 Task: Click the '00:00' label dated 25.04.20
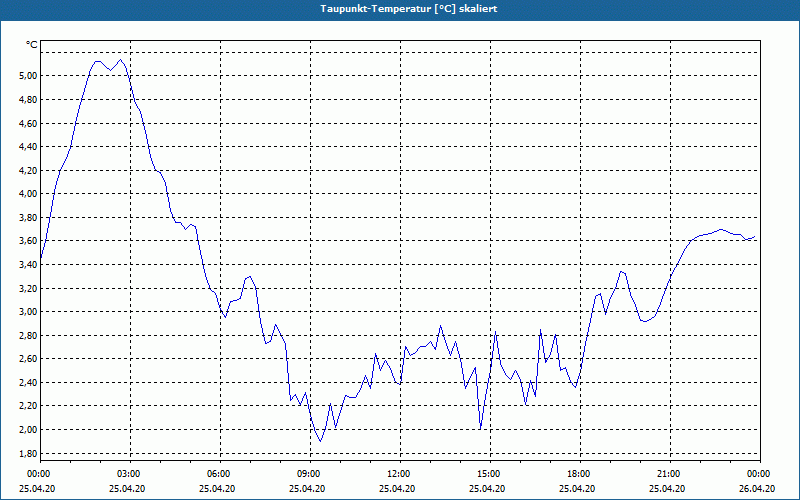pyautogui.click(x=40, y=474)
